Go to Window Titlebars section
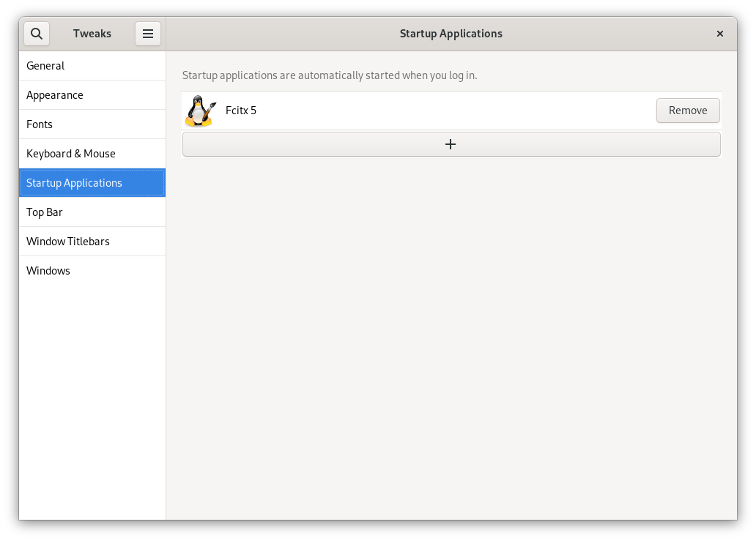This screenshot has height=541, width=756. [92, 242]
